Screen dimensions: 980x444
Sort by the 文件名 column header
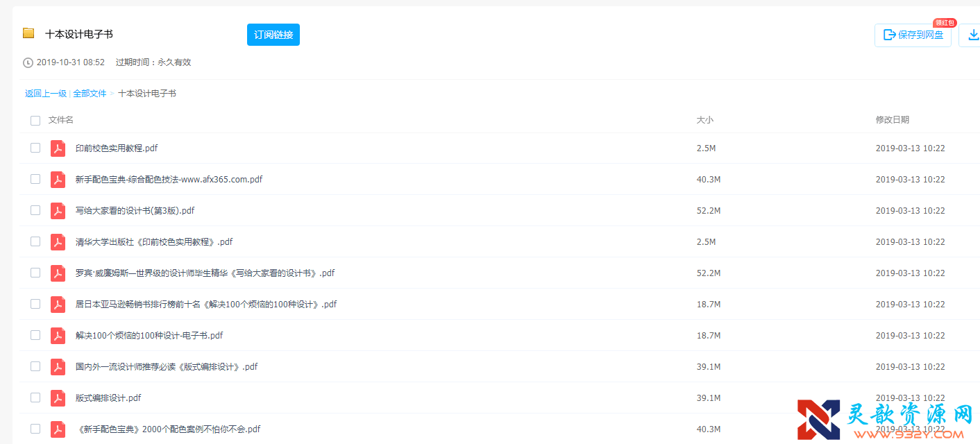point(61,120)
